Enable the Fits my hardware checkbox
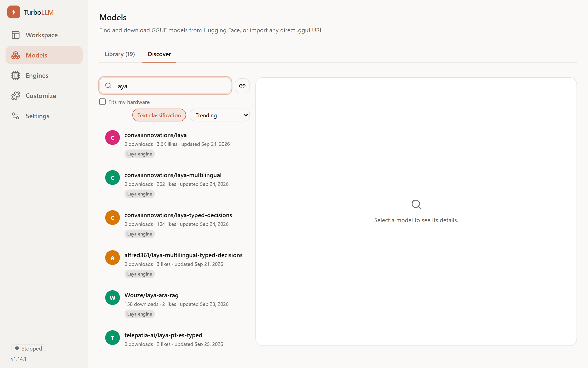Screen dimensions: 588x368 pos(102,102)
